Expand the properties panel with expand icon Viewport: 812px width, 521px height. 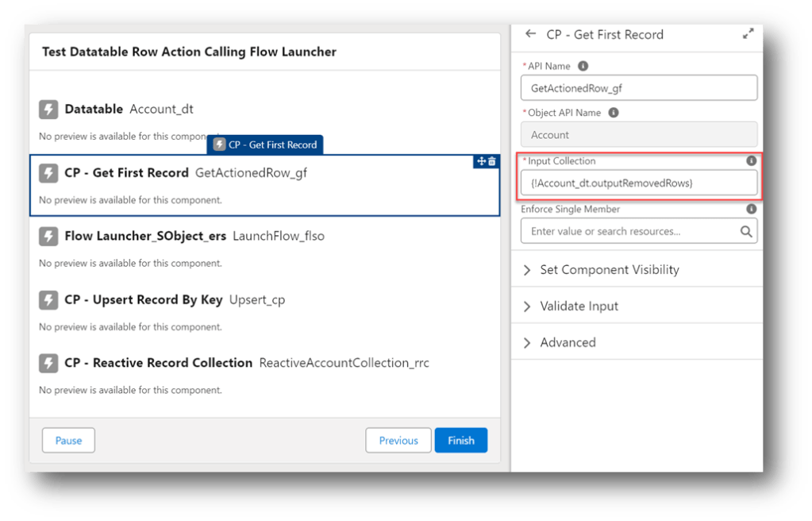748,34
